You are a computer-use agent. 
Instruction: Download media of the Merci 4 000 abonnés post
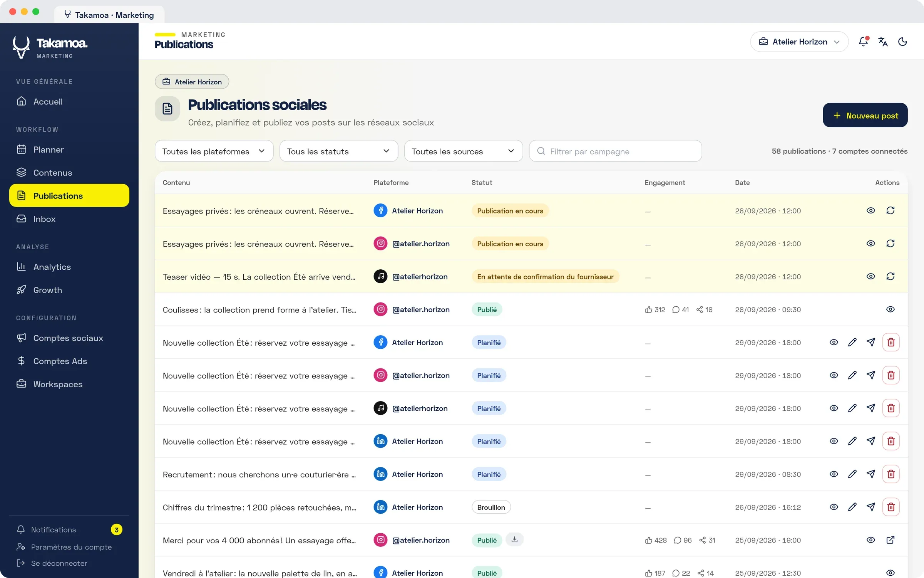point(514,539)
